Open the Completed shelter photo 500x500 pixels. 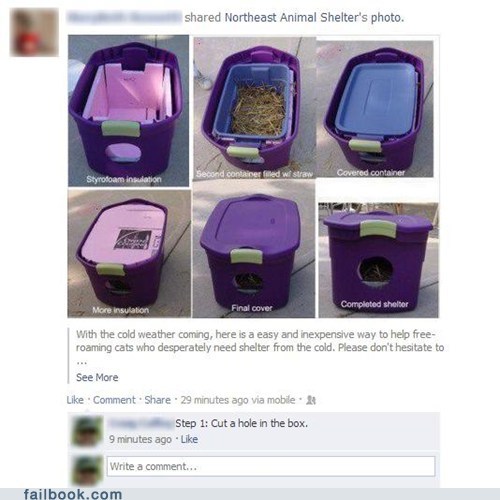(378, 260)
